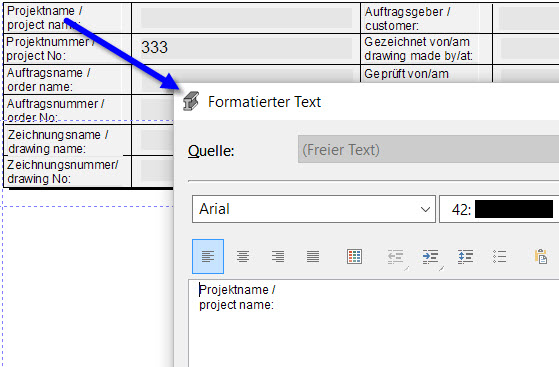Center-align the text
The width and height of the screenshot is (559, 367).
tap(243, 256)
